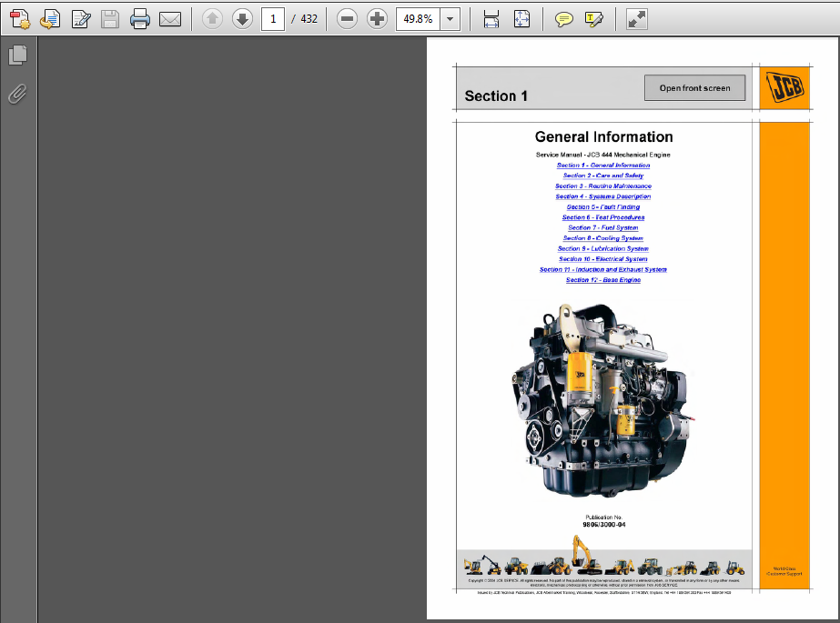Click the JCB engine image
Viewport: 840px width, 623px height.
(x=602, y=400)
